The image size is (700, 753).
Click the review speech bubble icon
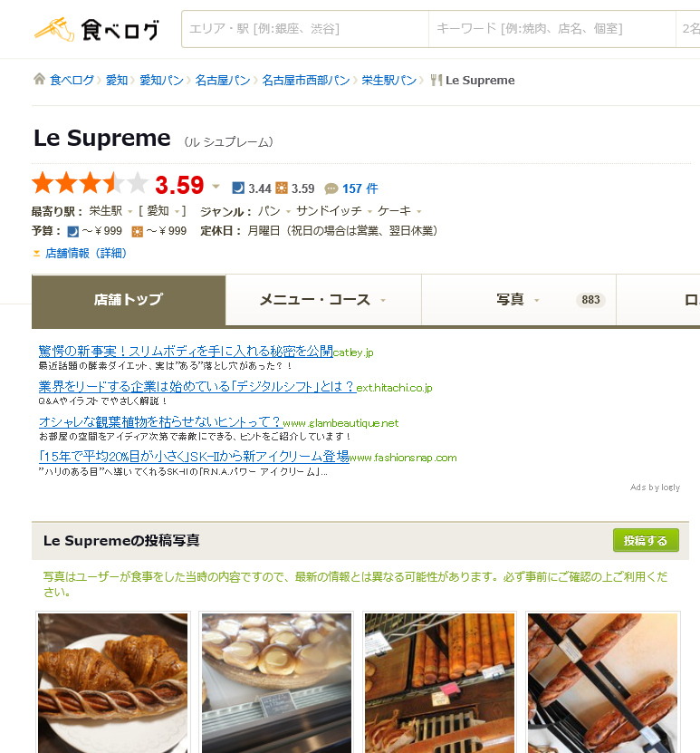[x=331, y=188]
